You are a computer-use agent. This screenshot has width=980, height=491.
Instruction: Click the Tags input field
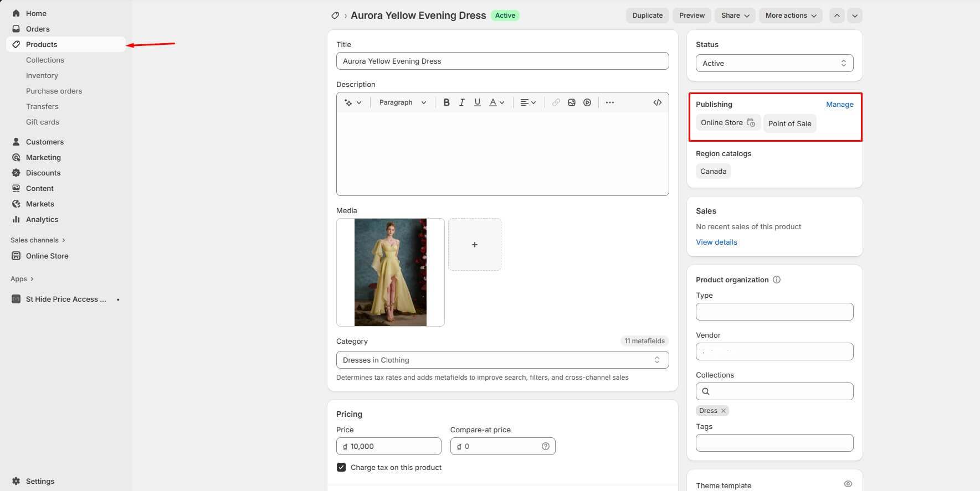pyautogui.click(x=774, y=443)
